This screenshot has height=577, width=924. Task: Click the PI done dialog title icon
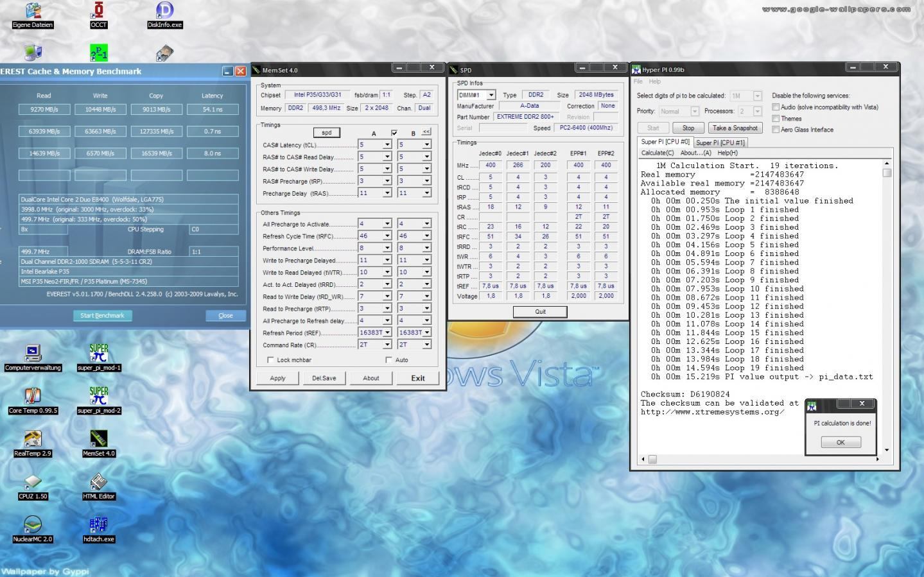pos(812,406)
